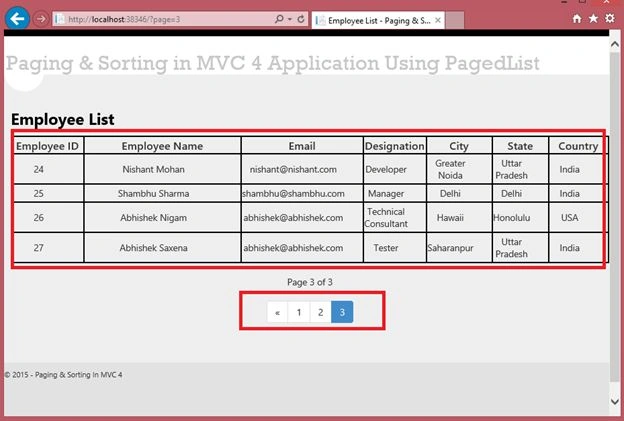Go to previous page with « button
624x421 pixels.
(x=277, y=312)
